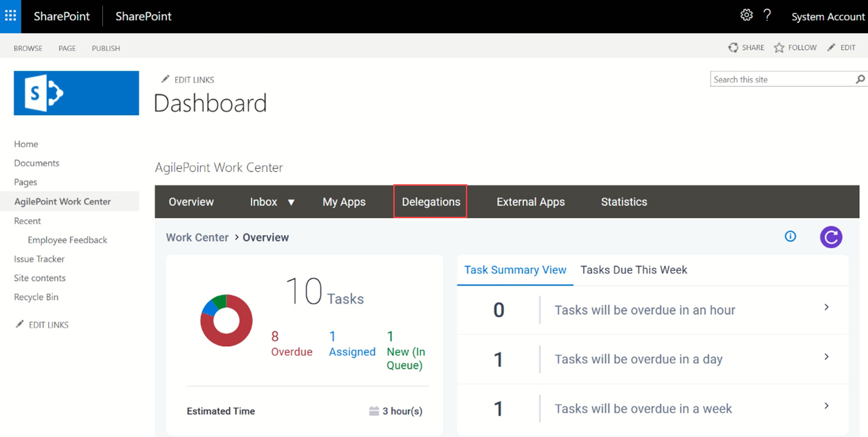This screenshot has width=868, height=437.
Task: Click the Follow star icon
Action: tap(779, 47)
